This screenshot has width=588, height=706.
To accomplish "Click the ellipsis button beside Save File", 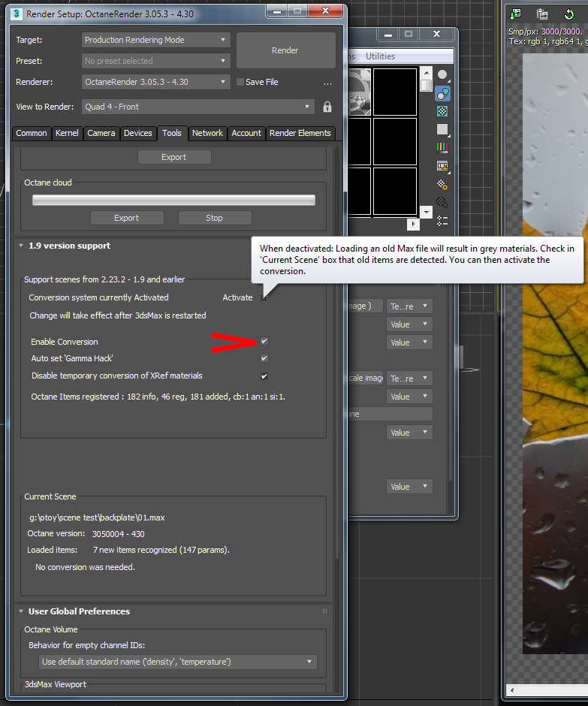I will (x=327, y=83).
